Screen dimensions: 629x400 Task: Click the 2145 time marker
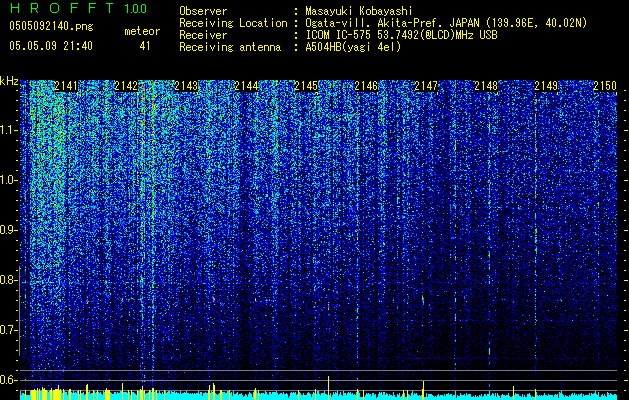tap(306, 86)
